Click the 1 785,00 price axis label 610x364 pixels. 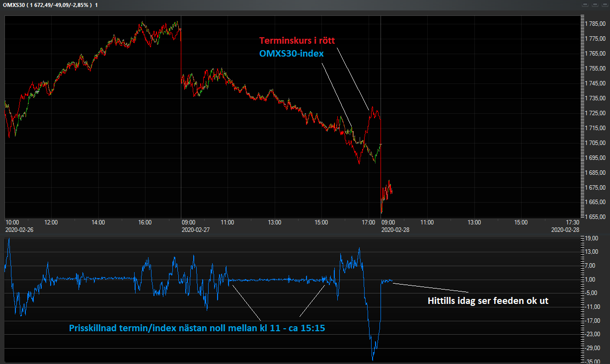[594, 24]
